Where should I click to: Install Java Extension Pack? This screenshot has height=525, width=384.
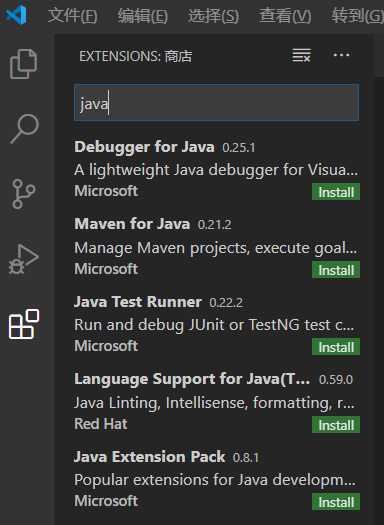pyautogui.click(x=336, y=502)
